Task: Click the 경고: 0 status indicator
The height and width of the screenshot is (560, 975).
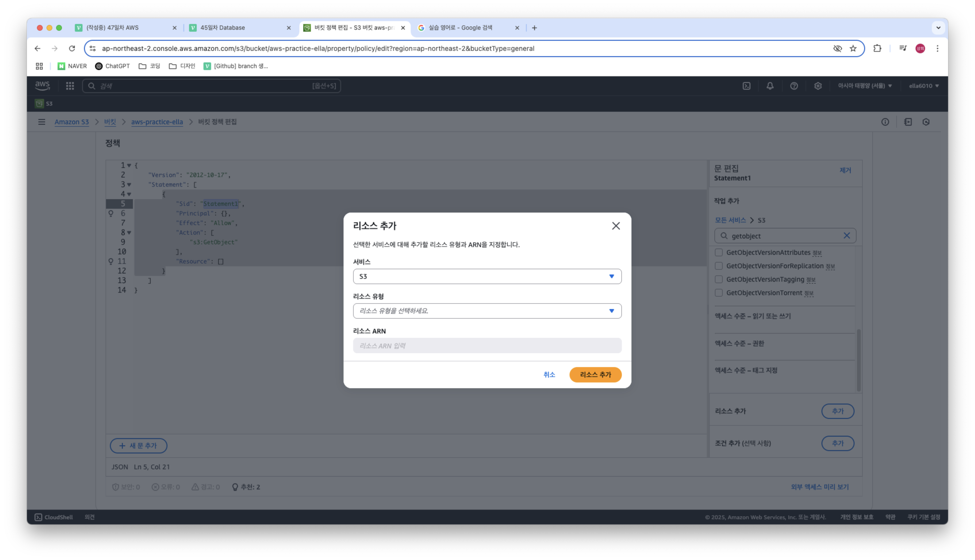Action: [205, 487]
